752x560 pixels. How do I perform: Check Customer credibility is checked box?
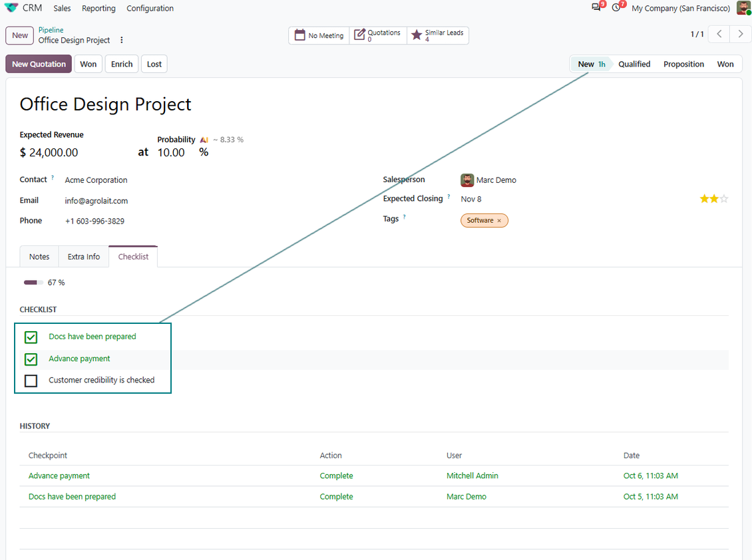pyautogui.click(x=31, y=380)
